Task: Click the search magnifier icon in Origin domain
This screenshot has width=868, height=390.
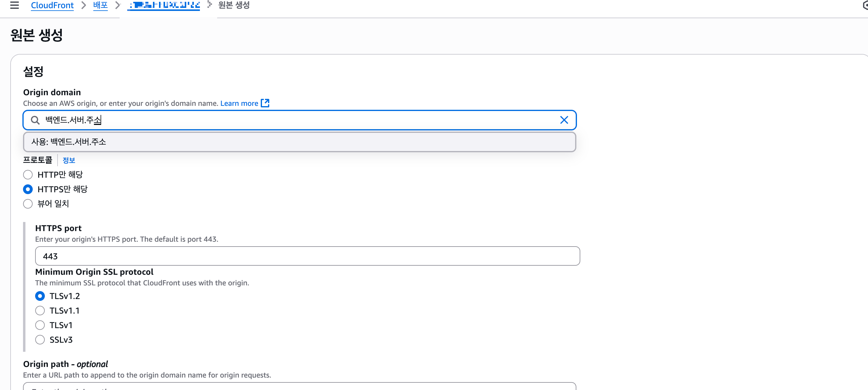Action: point(35,120)
